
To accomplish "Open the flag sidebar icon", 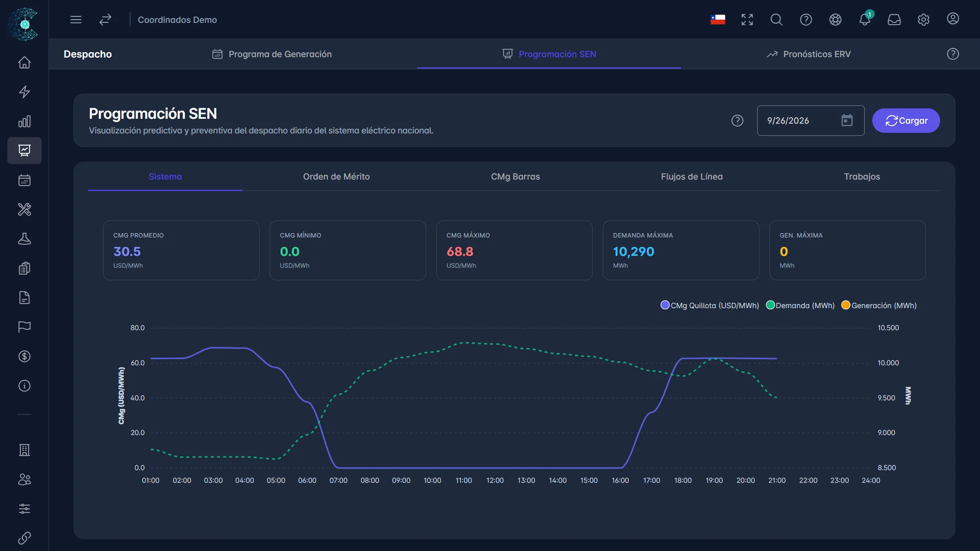I will [24, 327].
